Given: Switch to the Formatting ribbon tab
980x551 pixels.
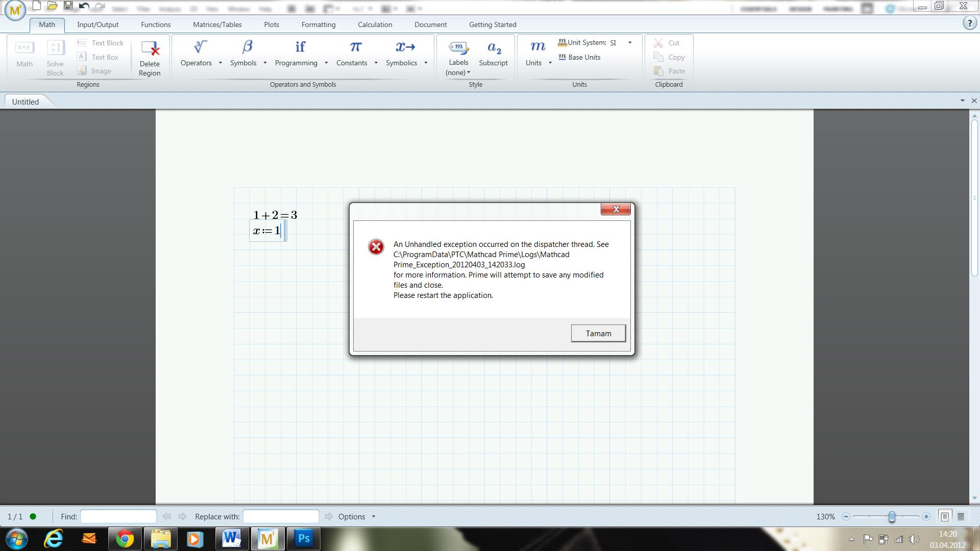Looking at the screenshot, I should pos(318,24).
